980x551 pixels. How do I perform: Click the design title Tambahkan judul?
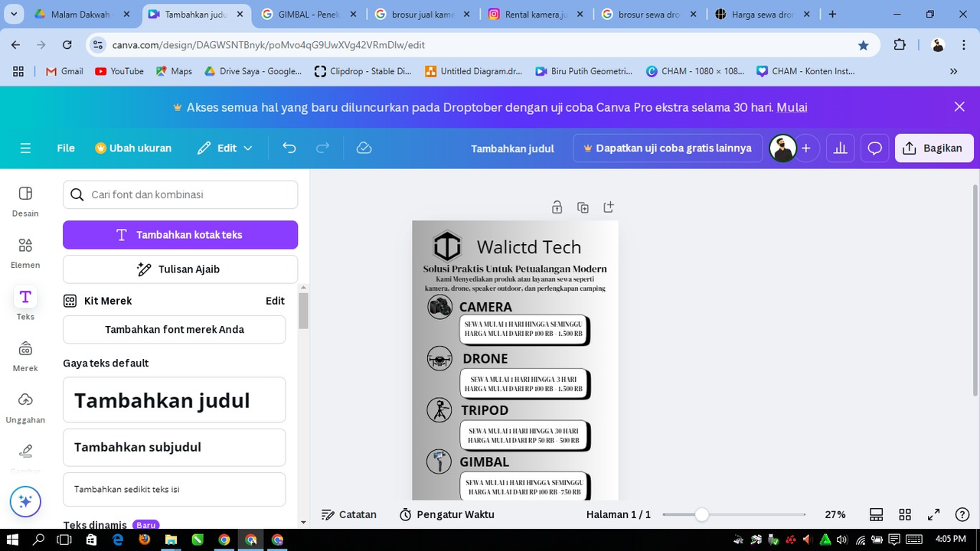(x=512, y=148)
